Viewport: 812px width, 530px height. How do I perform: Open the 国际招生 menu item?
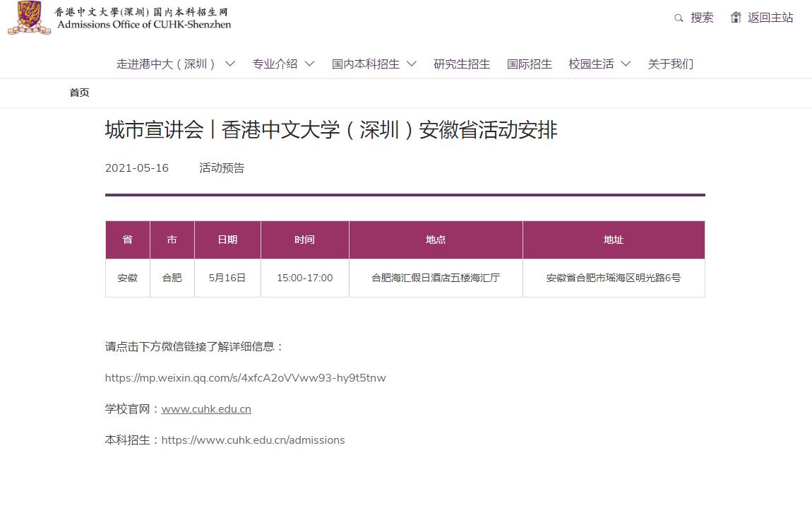click(x=530, y=64)
